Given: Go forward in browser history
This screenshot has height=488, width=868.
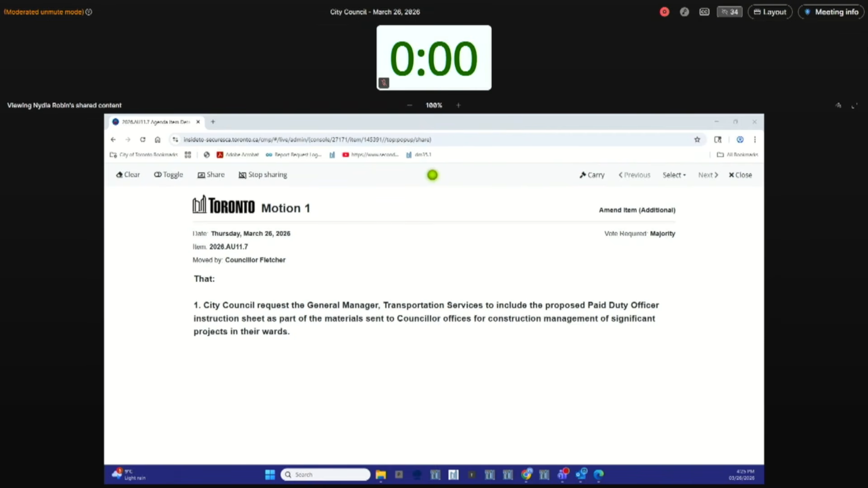Looking at the screenshot, I should 128,140.
